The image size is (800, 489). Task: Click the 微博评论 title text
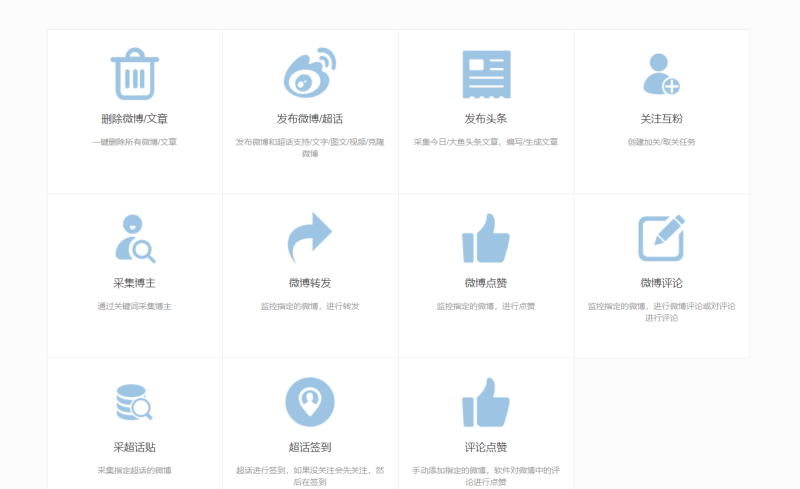tap(661, 283)
